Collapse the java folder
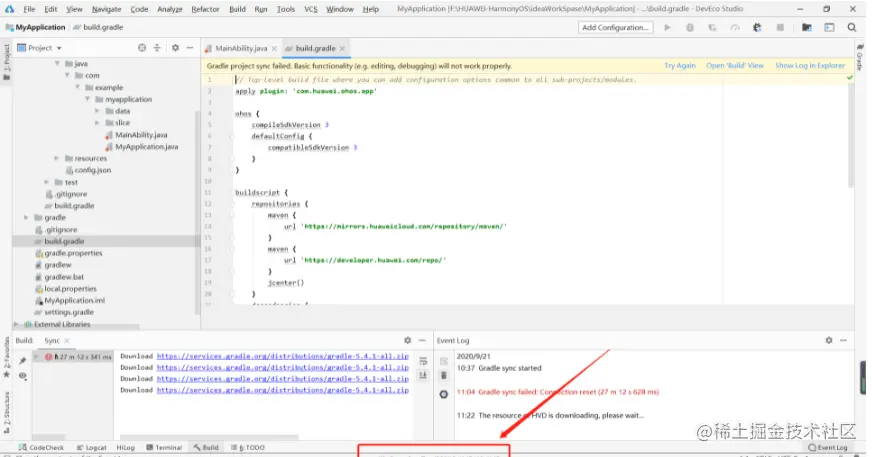 point(57,63)
